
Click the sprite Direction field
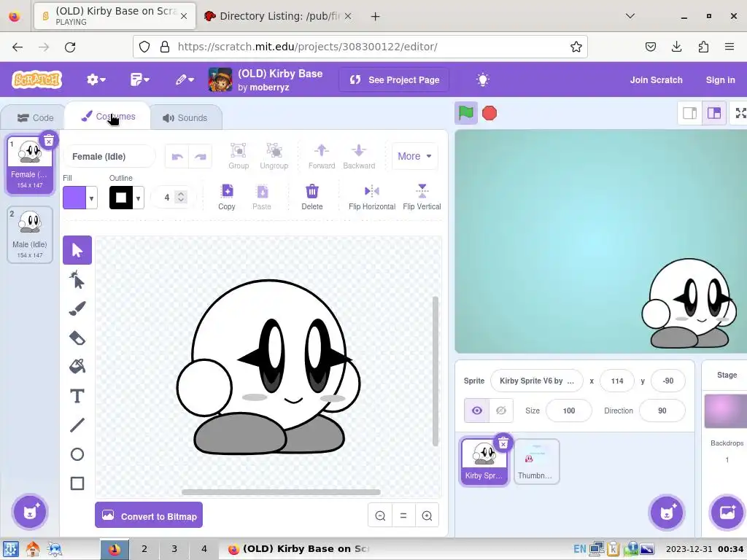pos(662,411)
